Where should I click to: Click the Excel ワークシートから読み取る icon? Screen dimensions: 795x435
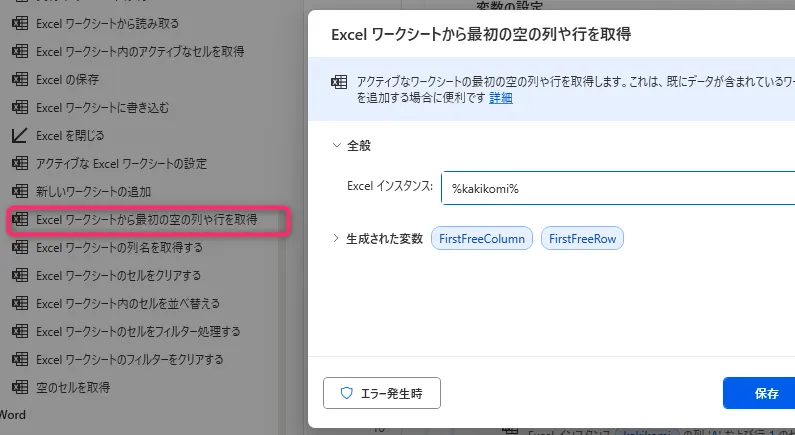[x=19, y=22]
